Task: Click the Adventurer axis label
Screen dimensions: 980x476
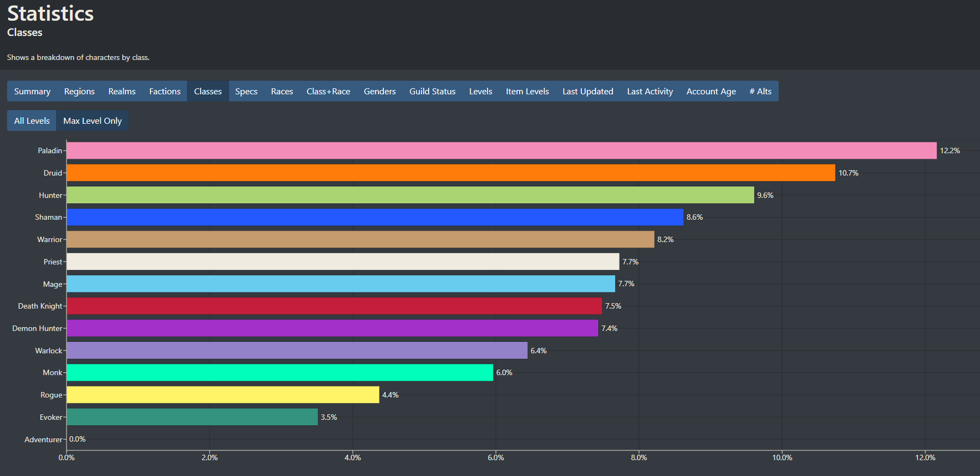Action: coord(43,439)
